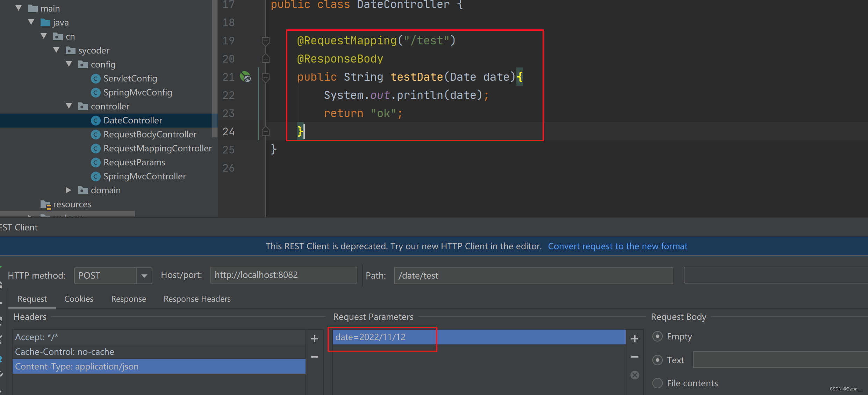Switch to the Request tab
This screenshot has width=868, height=395.
tap(32, 299)
